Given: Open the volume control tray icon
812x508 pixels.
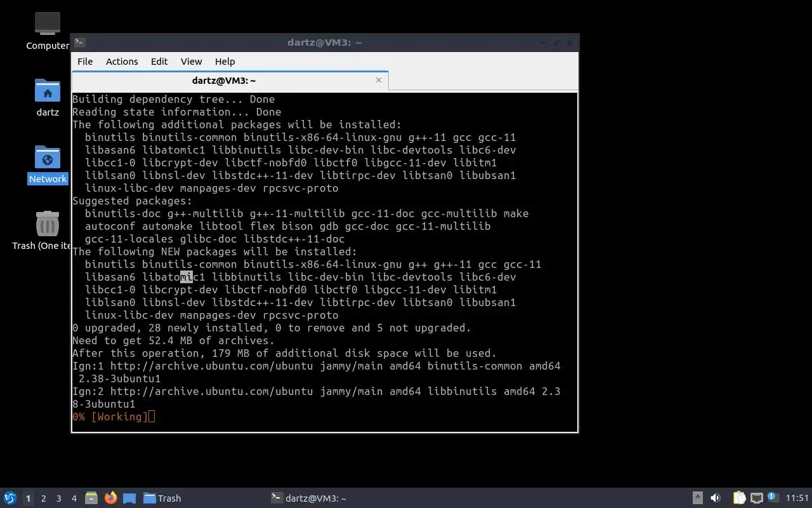Looking at the screenshot, I should coord(716,498).
